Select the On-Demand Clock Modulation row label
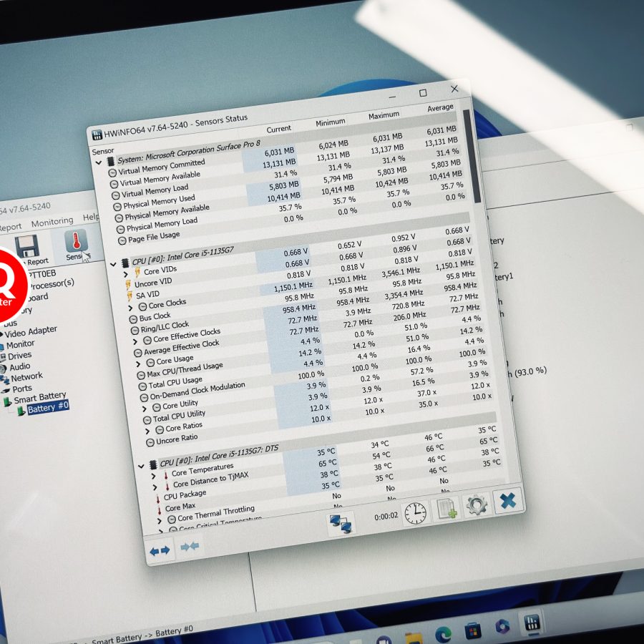 197,391
